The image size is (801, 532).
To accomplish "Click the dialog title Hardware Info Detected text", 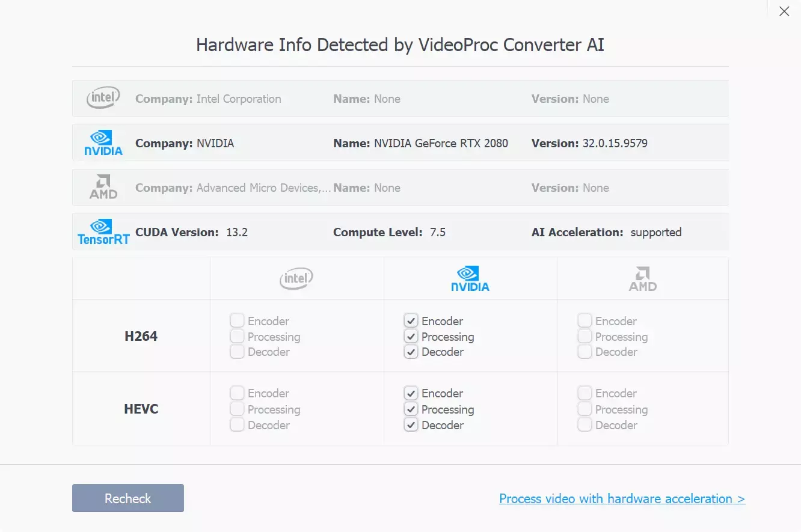I will click(400, 45).
